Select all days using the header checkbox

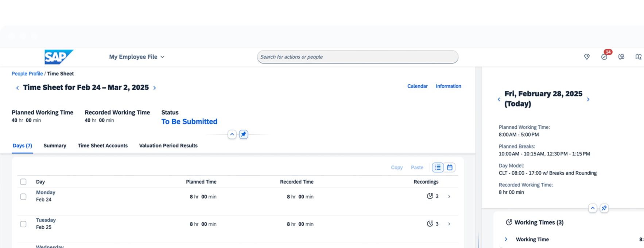[23, 182]
